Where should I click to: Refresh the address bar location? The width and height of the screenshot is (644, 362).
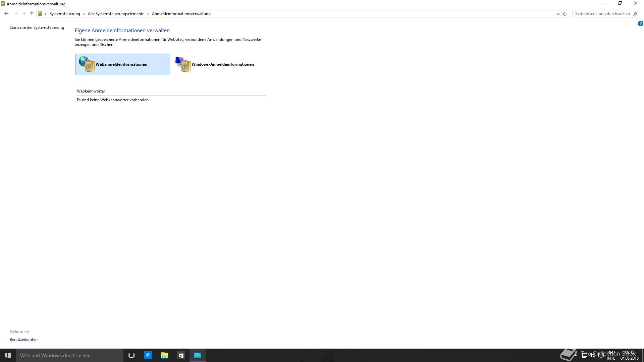565,14
